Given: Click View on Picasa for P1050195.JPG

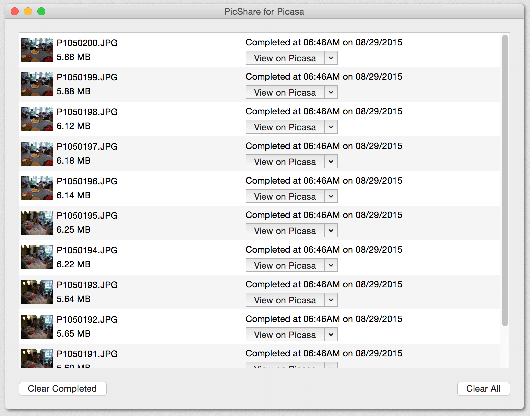Looking at the screenshot, I should click(x=285, y=231).
